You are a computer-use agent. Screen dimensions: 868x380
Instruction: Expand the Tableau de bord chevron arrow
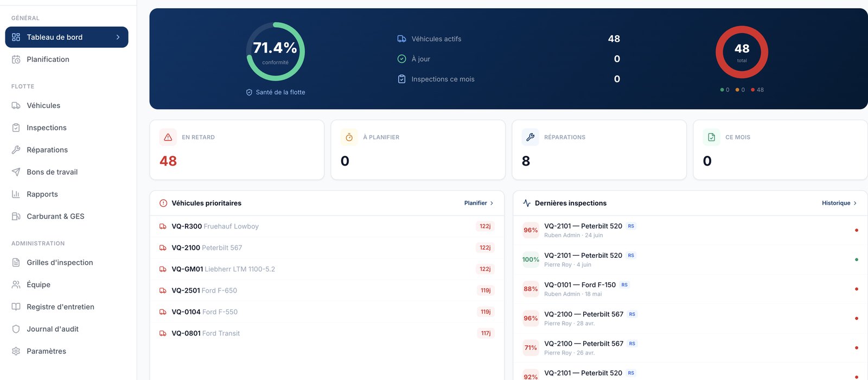[x=118, y=37]
